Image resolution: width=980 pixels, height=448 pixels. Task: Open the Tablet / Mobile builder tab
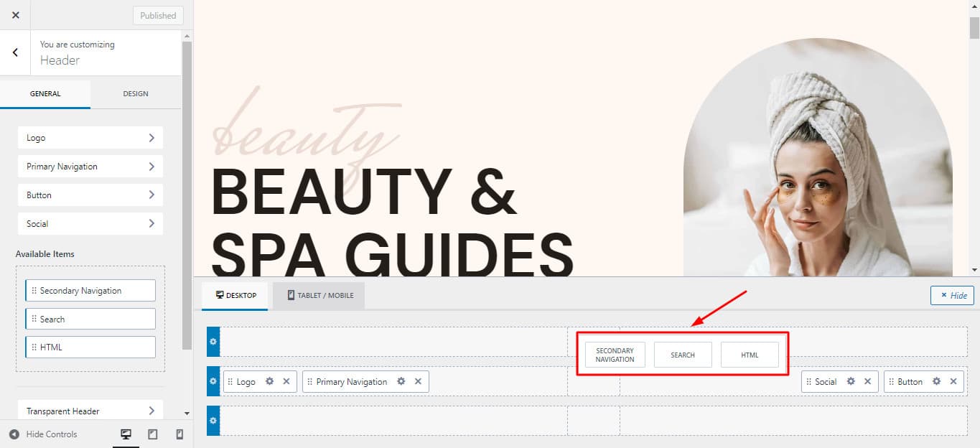[x=319, y=295]
